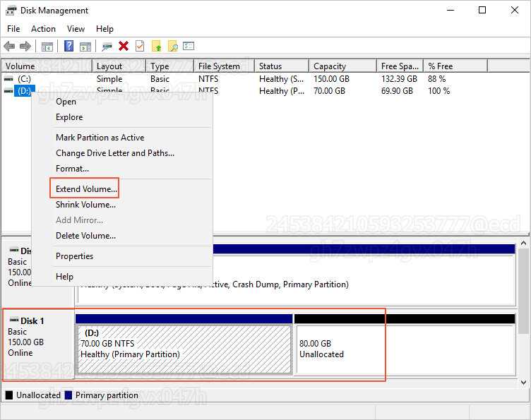Select the D: 70.00 GB NTFS partition
Image resolution: width=531 pixels, height=420 pixels.
184,344
